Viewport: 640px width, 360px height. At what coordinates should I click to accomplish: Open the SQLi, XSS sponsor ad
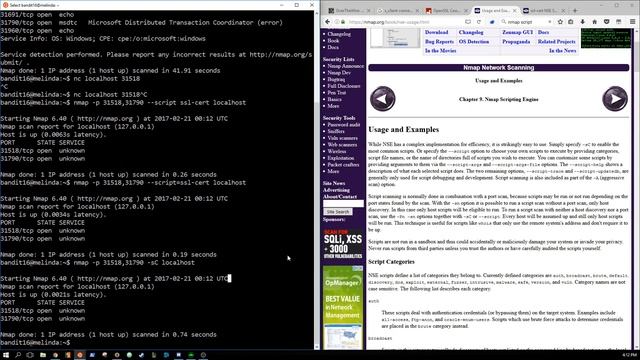click(x=343, y=244)
